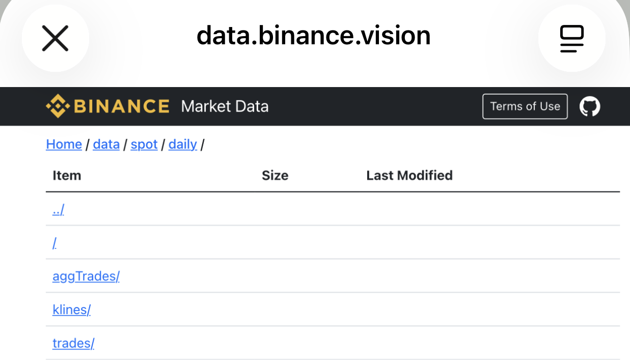The height and width of the screenshot is (364, 630).
Task: Open the spot breadcrumb link
Action: point(144,145)
